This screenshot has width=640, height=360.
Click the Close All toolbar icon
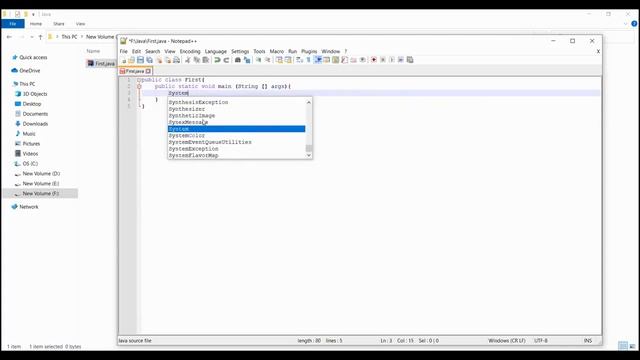tap(168, 60)
